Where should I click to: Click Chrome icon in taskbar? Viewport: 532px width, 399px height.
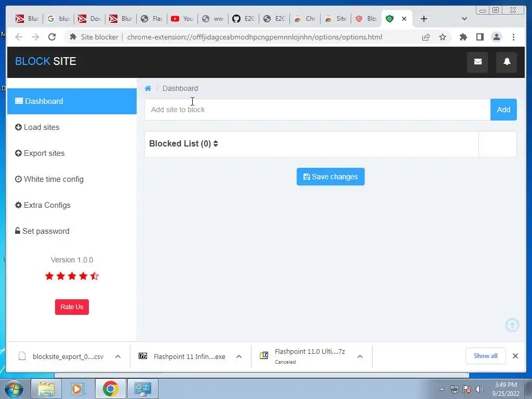pyautogui.click(x=110, y=389)
